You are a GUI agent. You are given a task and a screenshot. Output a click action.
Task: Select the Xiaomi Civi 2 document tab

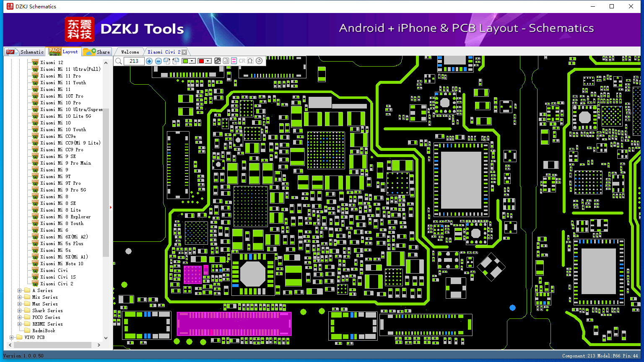tap(164, 52)
